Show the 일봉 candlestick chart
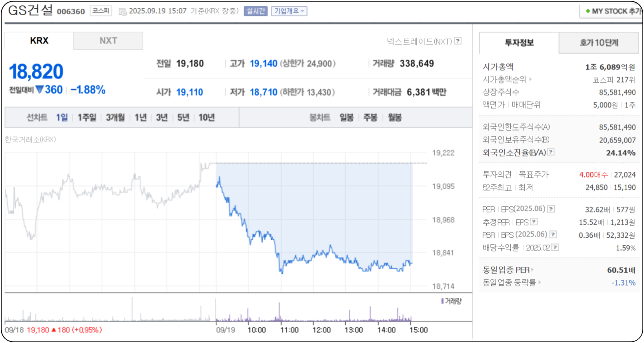Viewport: 644px width, 343px height. click(x=347, y=117)
